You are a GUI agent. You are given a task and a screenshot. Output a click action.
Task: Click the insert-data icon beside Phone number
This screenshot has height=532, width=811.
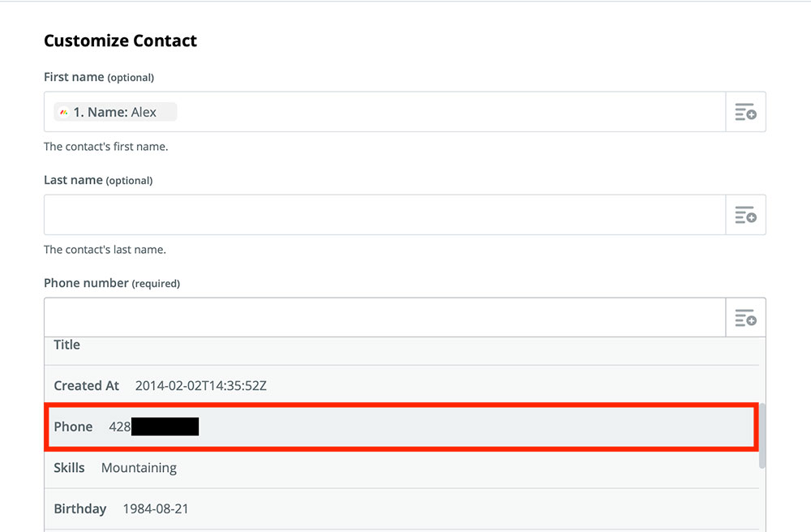(x=745, y=318)
